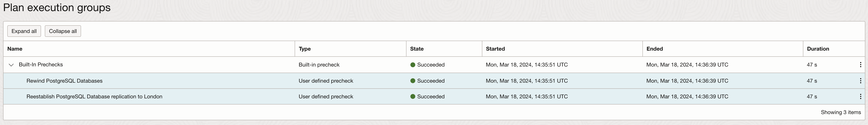Image resolution: width=868 pixels, height=125 pixels.
Task: Click Ended column header
Action: [654, 49]
